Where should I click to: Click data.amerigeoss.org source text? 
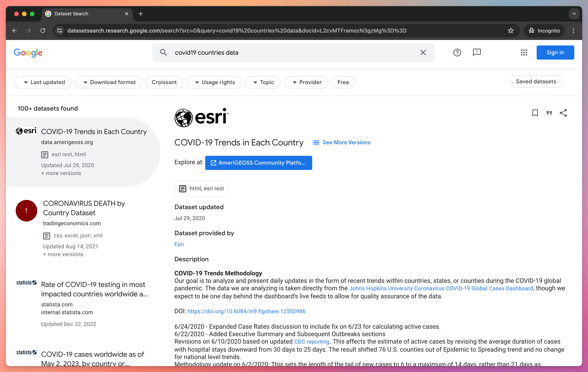coord(67,142)
